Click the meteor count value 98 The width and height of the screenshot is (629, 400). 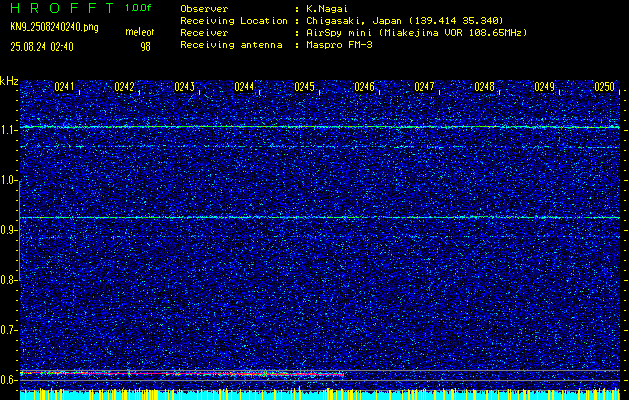coord(145,47)
